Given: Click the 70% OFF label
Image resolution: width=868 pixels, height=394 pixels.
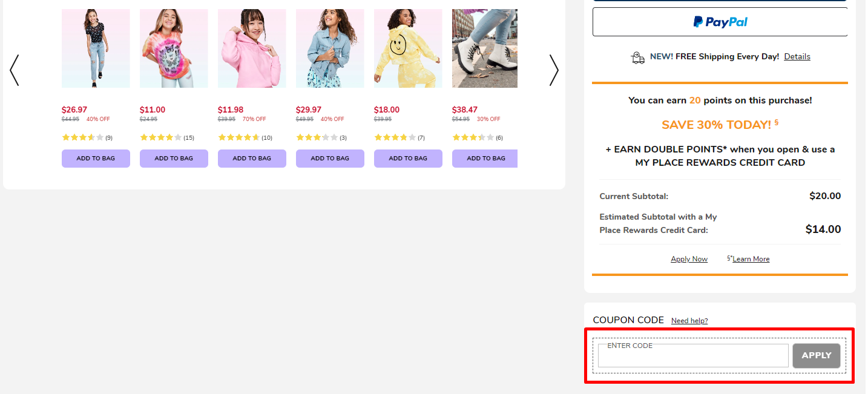Looking at the screenshot, I should [x=254, y=119].
